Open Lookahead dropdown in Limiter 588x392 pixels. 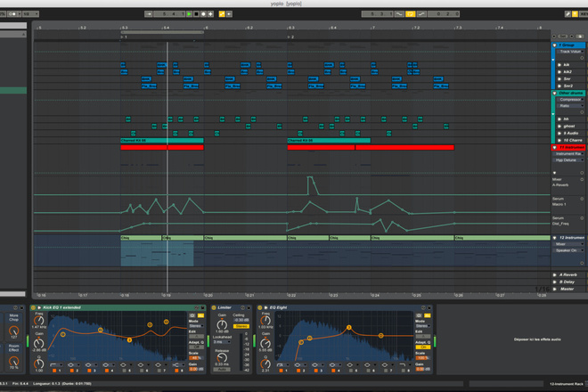[x=222, y=342]
